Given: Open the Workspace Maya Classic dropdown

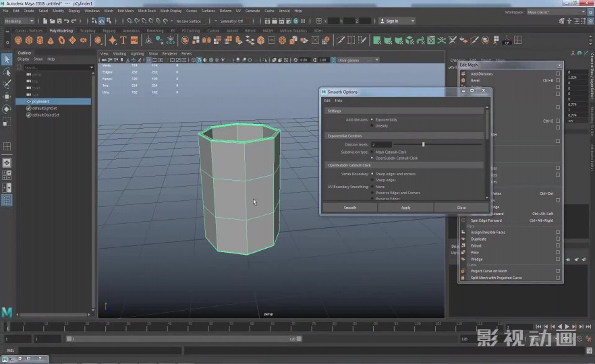Looking at the screenshot, I should pos(557,12).
